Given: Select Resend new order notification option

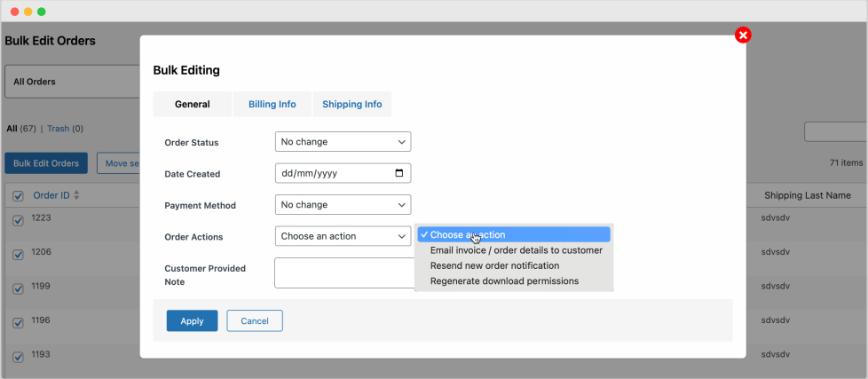Looking at the screenshot, I should click(494, 265).
